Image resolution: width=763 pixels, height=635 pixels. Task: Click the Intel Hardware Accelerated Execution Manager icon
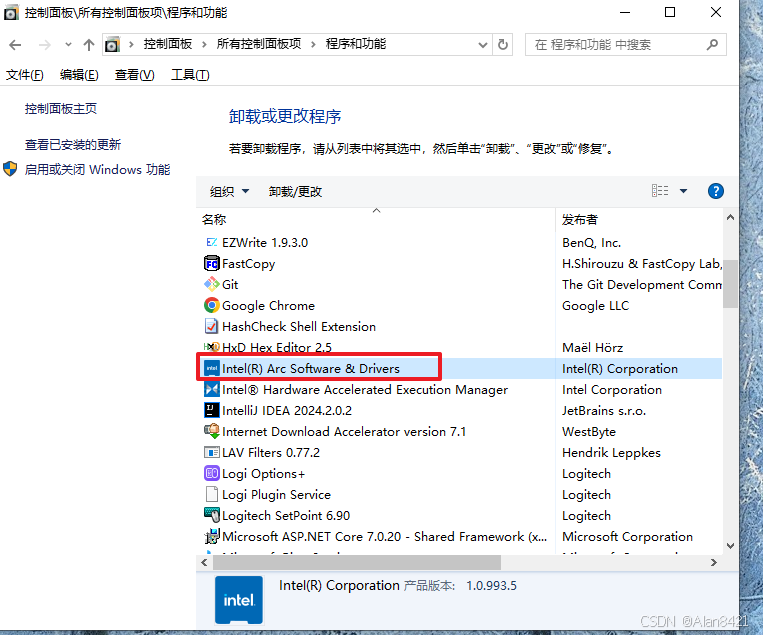[211, 389]
